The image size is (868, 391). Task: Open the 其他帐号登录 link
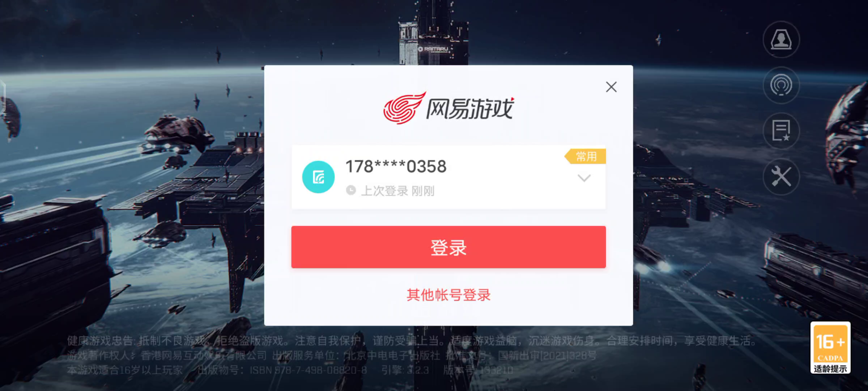448,295
